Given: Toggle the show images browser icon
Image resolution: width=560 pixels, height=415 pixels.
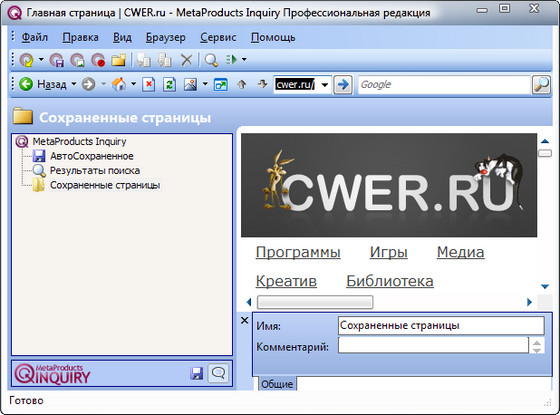Looking at the screenshot, I should pyautogui.click(x=190, y=85).
